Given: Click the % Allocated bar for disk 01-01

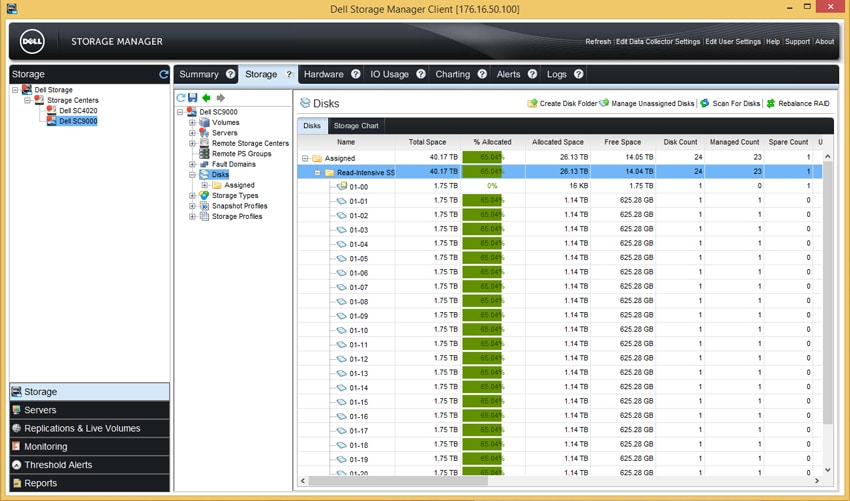Looking at the screenshot, I should point(482,201).
